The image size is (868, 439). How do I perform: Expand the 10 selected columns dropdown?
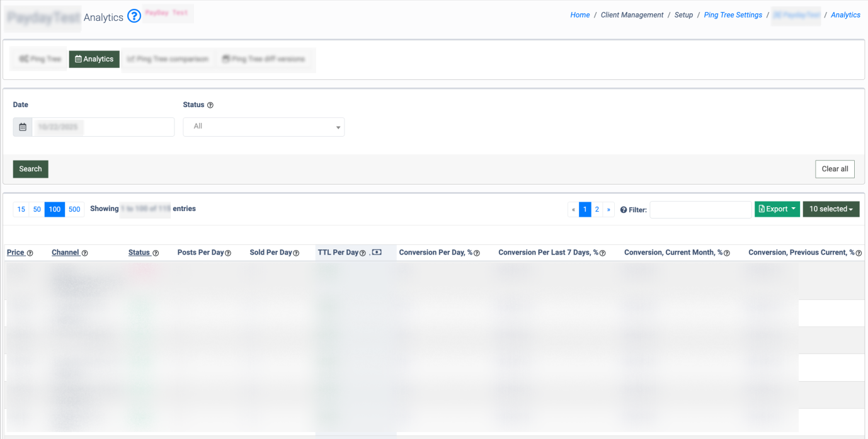point(831,209)
